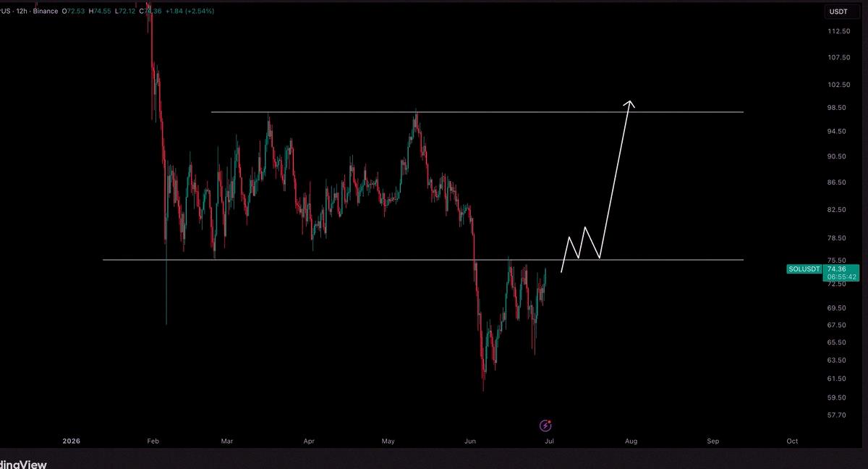Click the 82.50 price axis label

click(x=836, y=210)
